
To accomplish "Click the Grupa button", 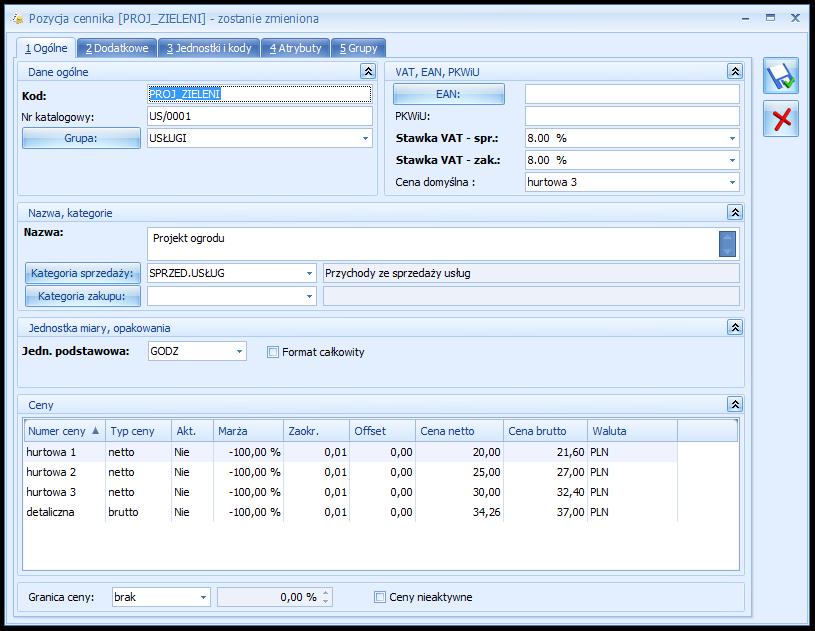I will (81, 138).
